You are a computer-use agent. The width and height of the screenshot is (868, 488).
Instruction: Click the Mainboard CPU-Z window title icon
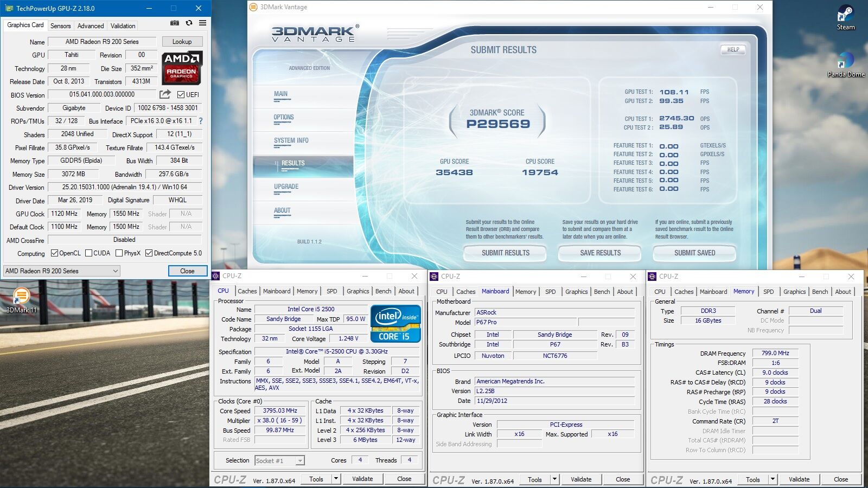[x=434, y=277]
